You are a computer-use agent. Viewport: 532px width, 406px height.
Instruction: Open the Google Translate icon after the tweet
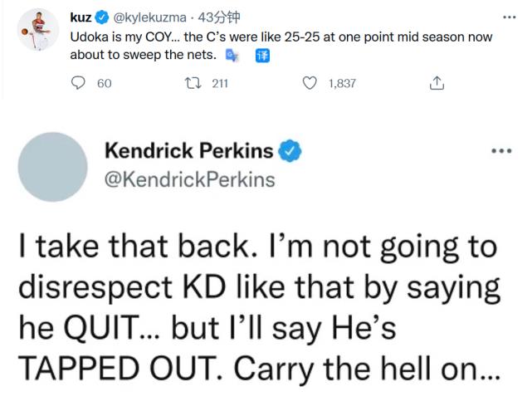click(232, 56)
